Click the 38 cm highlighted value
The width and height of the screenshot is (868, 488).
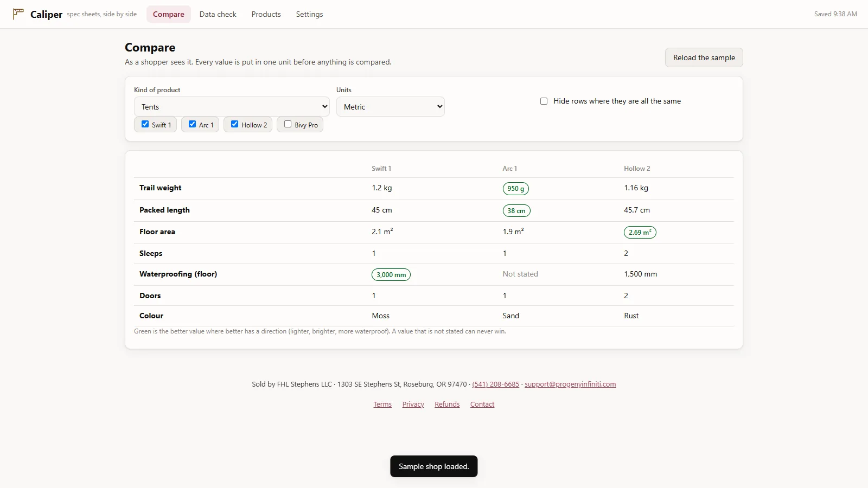(x=516, y=211)
